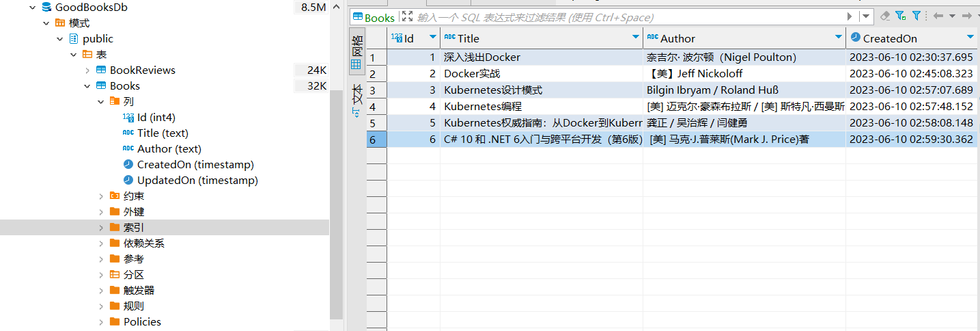Expand the 触发器 triggers folder
This screenshot has width=980, height=331.
point(100,291)
